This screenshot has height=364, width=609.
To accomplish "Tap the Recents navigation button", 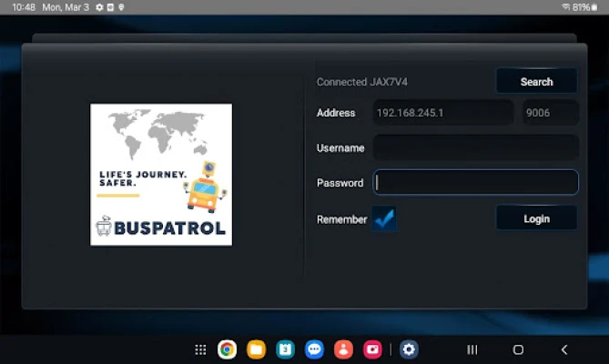I will pos(472,349).
